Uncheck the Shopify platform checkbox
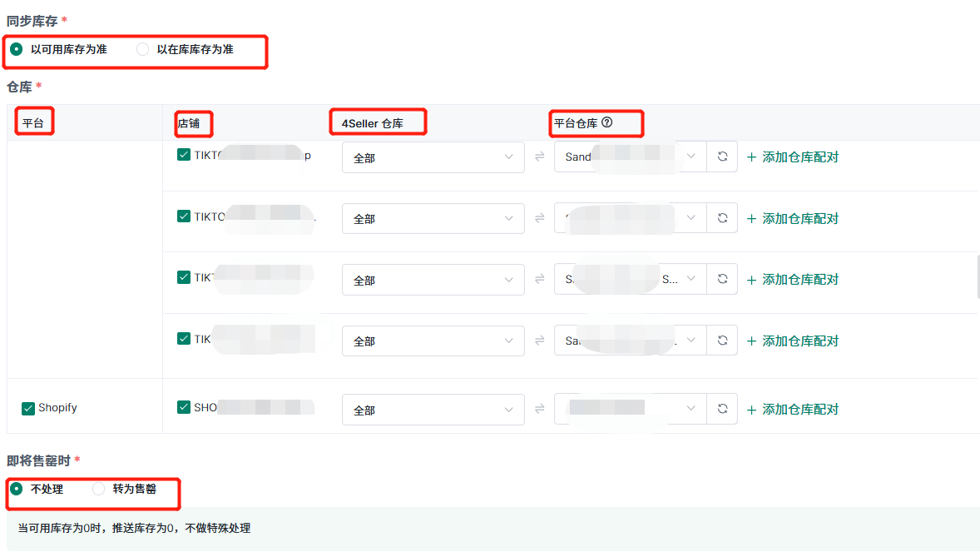This screenshot has height=557, width=980. pos(28,408)
